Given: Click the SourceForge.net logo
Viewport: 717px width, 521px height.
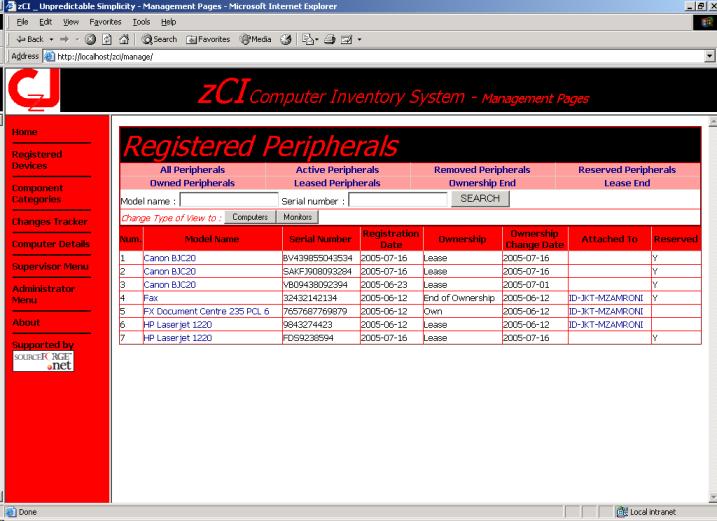Looking at the screenshot, I should (43, 361).
